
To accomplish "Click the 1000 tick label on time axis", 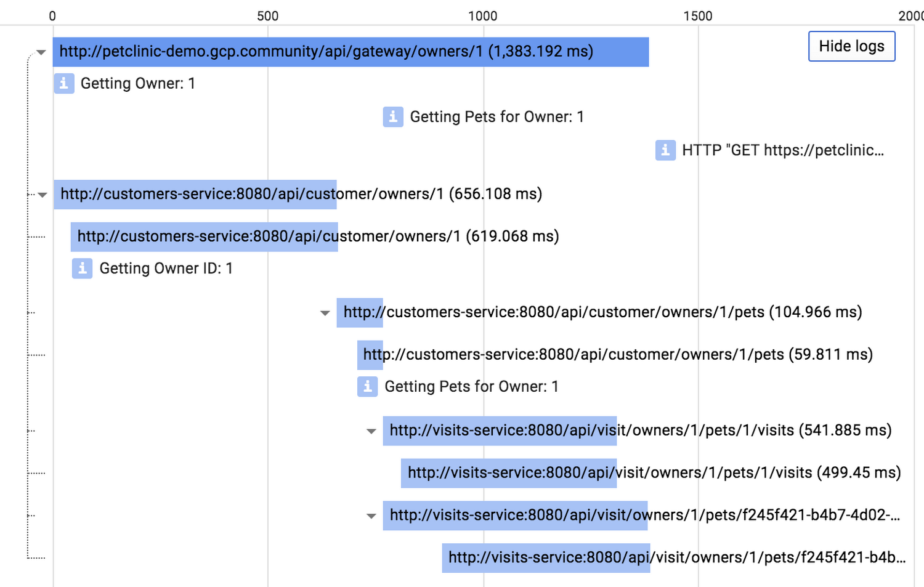I will (483, 16).
